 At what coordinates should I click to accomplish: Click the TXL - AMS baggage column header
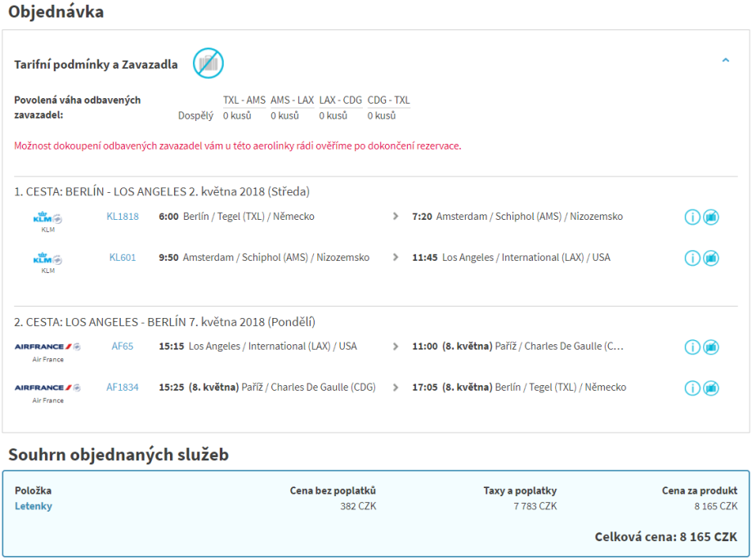[244, 101]
